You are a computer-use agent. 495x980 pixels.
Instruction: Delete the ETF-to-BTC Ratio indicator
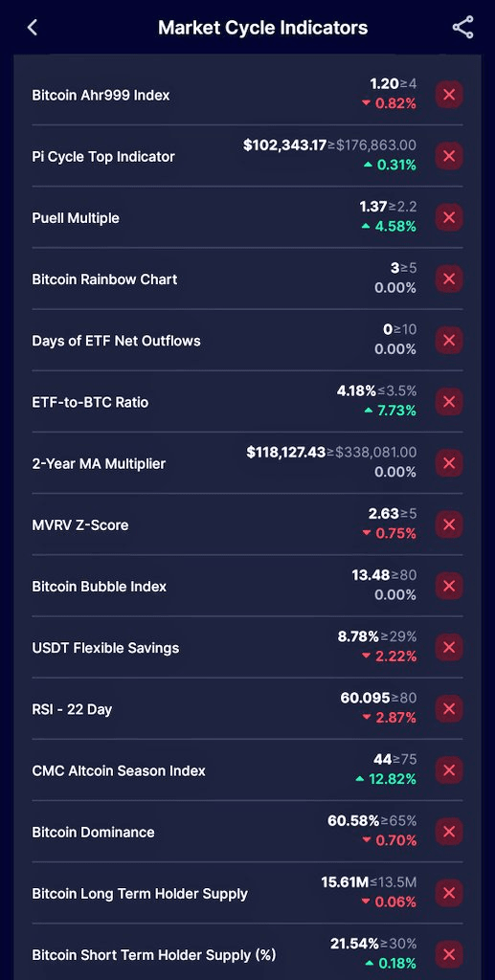449,402
